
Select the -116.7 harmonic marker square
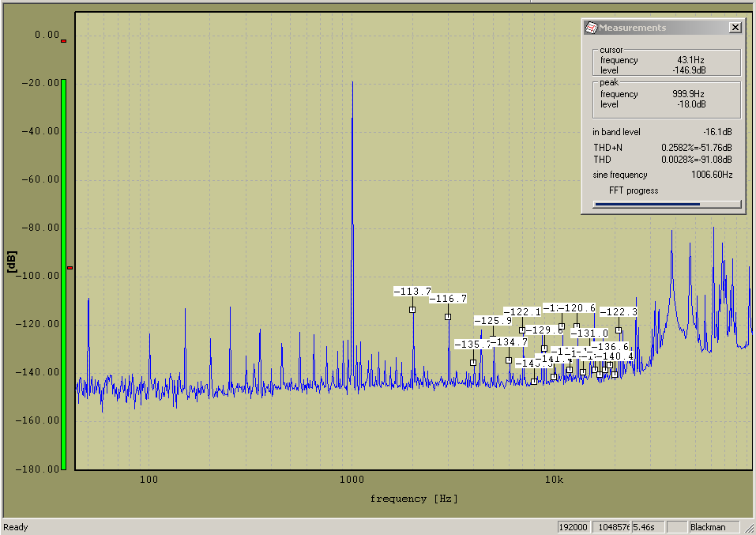[x=448, y=317]
